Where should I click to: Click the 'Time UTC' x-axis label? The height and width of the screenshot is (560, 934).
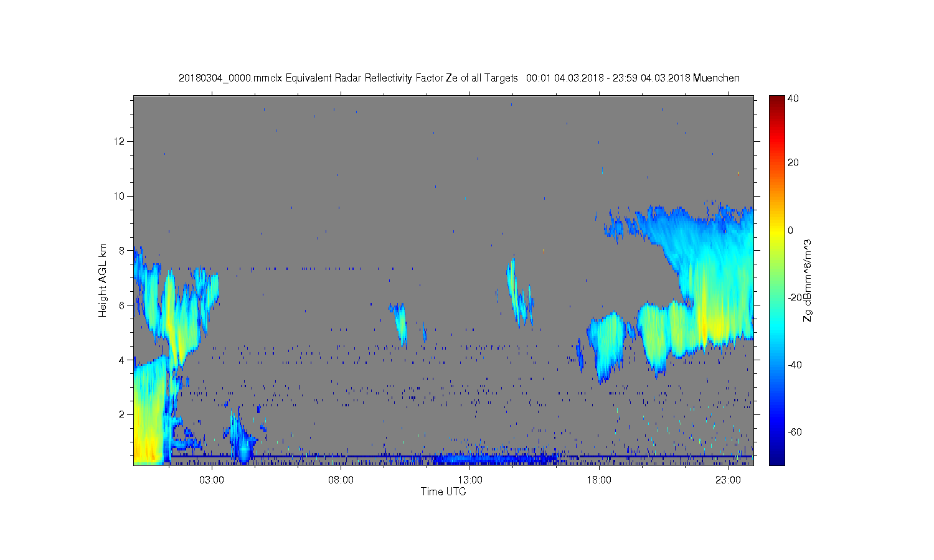(443, 492)
